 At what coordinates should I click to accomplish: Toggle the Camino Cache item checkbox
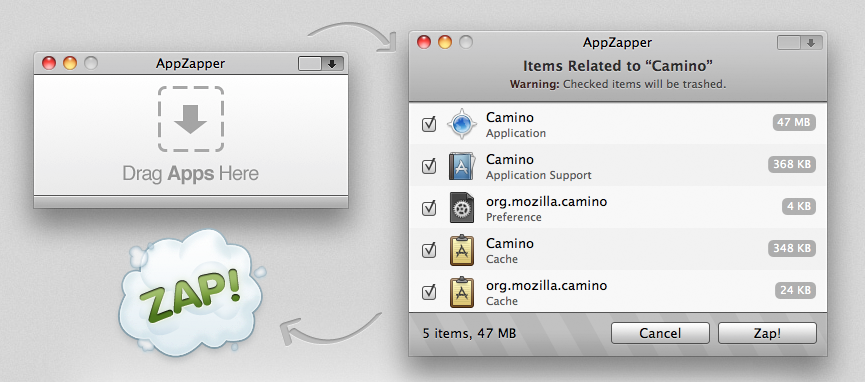tap(429, 250)
